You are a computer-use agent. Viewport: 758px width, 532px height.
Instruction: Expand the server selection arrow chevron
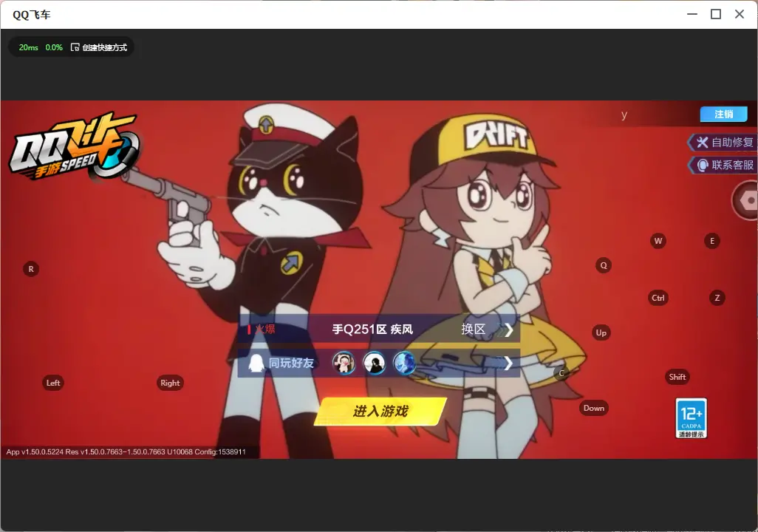coord(508,330)
